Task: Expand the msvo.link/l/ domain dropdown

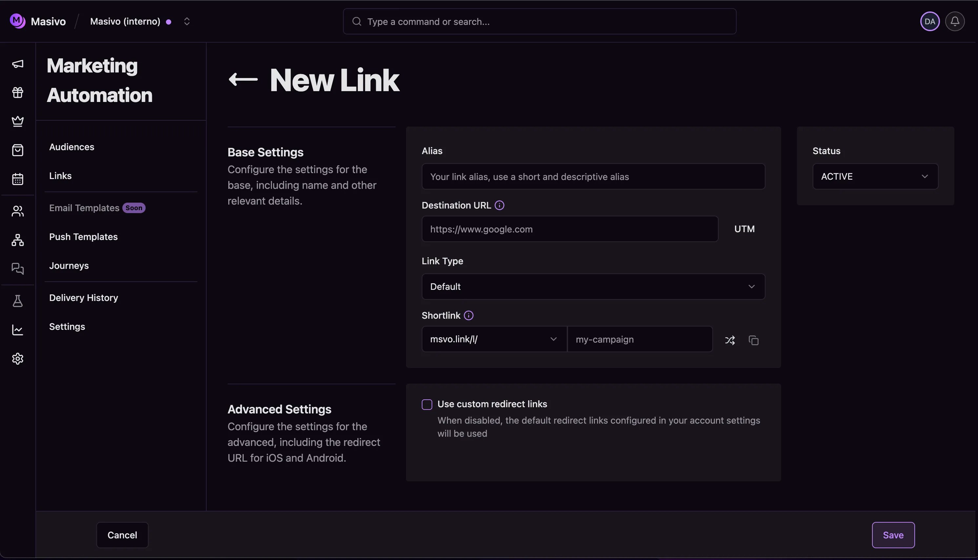Action: (x=494, y=339)
